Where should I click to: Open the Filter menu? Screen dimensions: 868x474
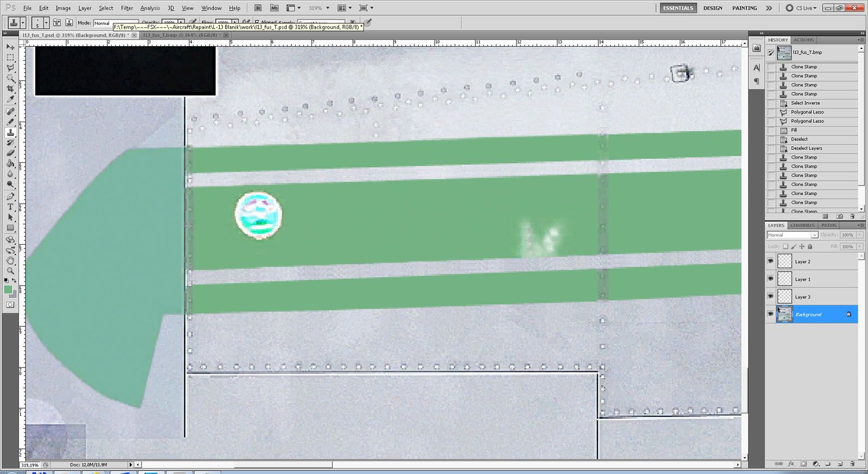(127, 8)
